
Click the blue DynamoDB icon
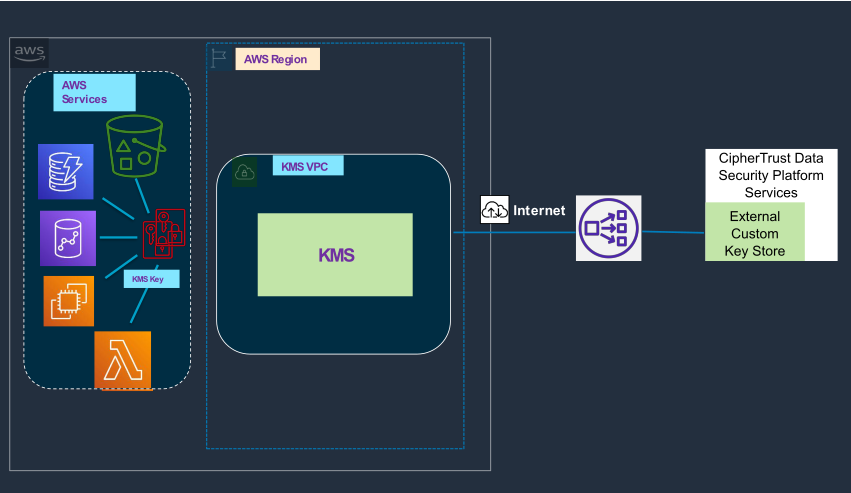point(65,170)
